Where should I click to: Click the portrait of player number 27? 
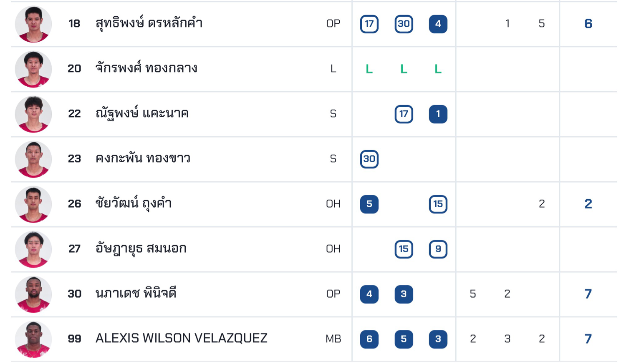pos(33,249)
